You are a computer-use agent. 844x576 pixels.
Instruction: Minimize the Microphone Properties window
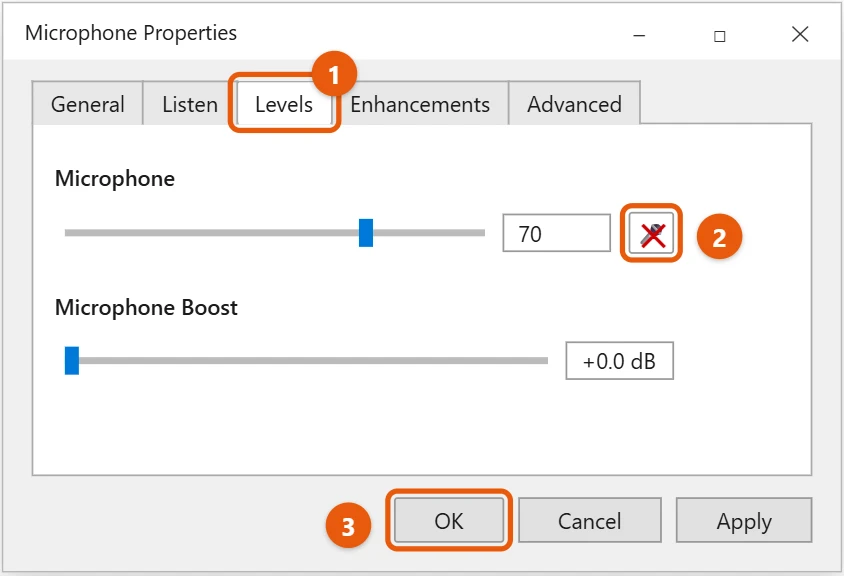[639, 36]
